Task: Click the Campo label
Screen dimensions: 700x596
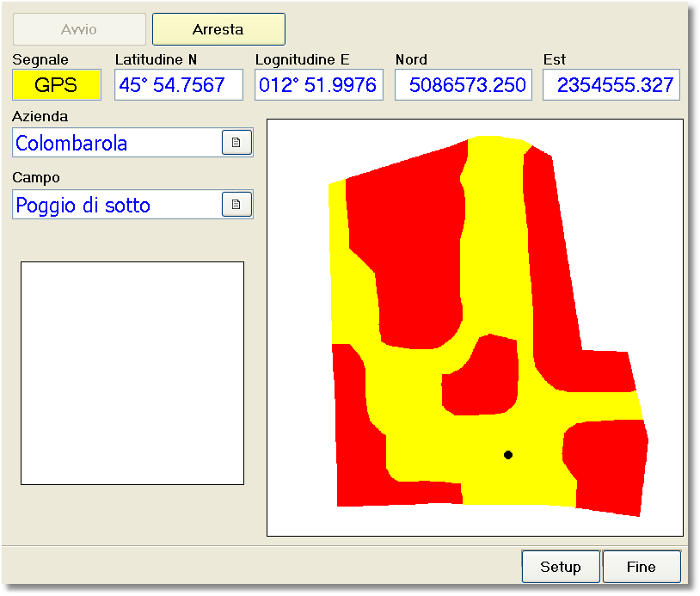Action: [36, 178]
